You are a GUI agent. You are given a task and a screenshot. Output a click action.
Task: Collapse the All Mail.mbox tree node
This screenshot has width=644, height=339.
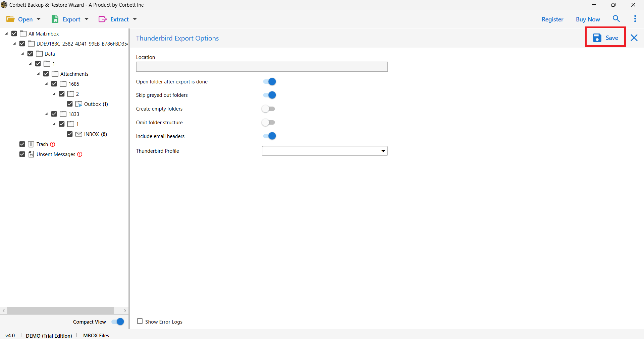[x=6, y=33]
